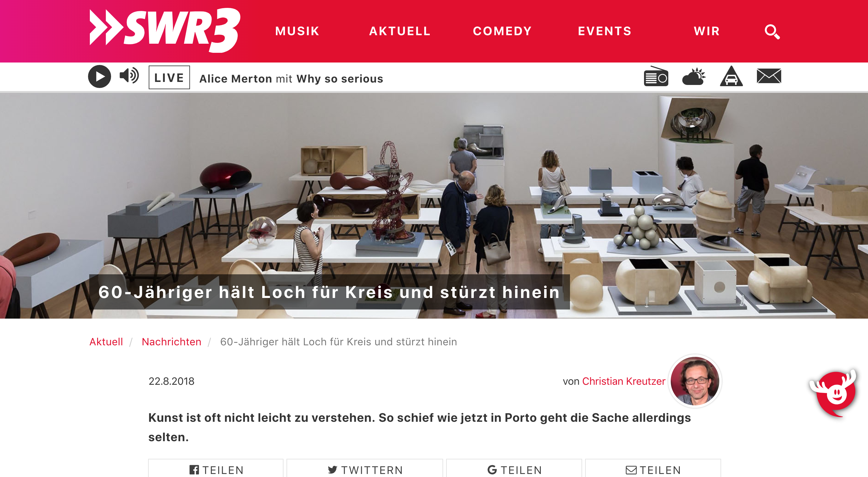Viewport: 868px width, 477px height.
Task: Open the search magnifier icon
Action: pyautogui.click(x=772, y=32)
